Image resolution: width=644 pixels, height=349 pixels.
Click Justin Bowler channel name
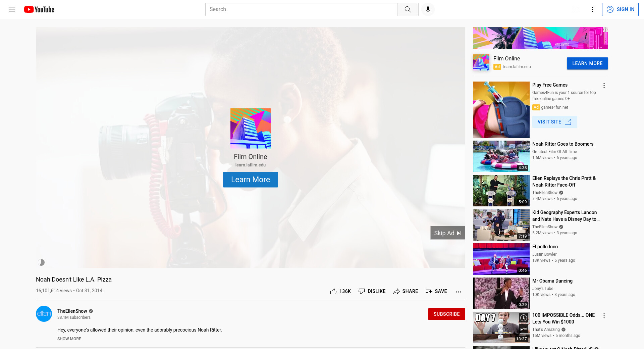point(544,254)
